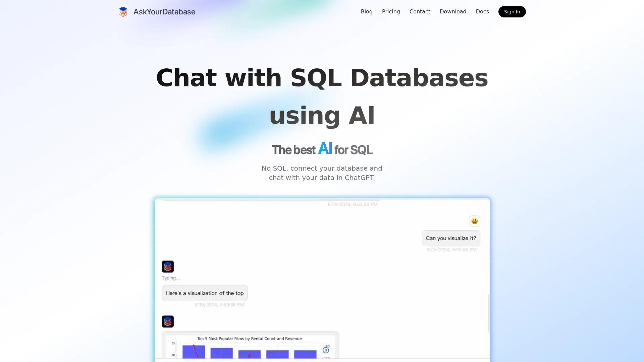Select Pricing from the navigation
644x362 pixels.
[391, 11]
